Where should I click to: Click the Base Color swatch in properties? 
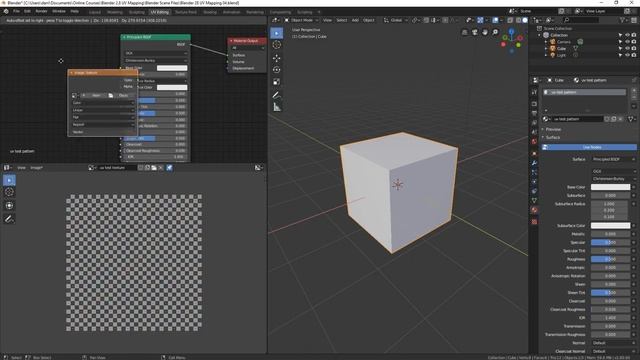click(610, 187)
